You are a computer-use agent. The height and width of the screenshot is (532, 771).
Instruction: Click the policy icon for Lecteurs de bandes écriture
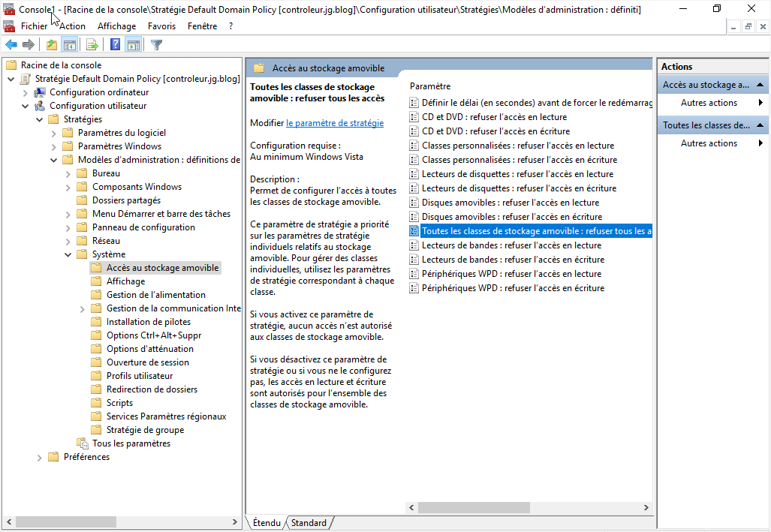tap(414, 260)
